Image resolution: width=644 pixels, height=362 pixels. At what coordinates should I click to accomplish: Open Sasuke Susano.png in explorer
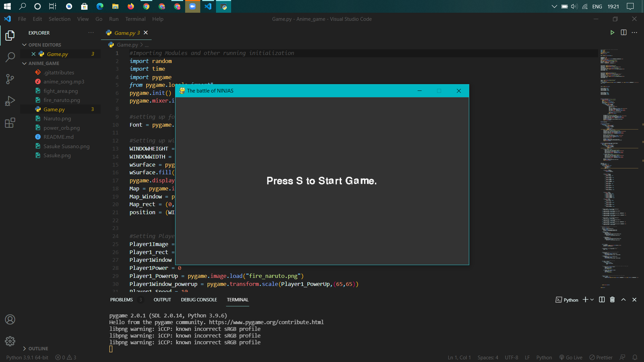tap(66, 146)
